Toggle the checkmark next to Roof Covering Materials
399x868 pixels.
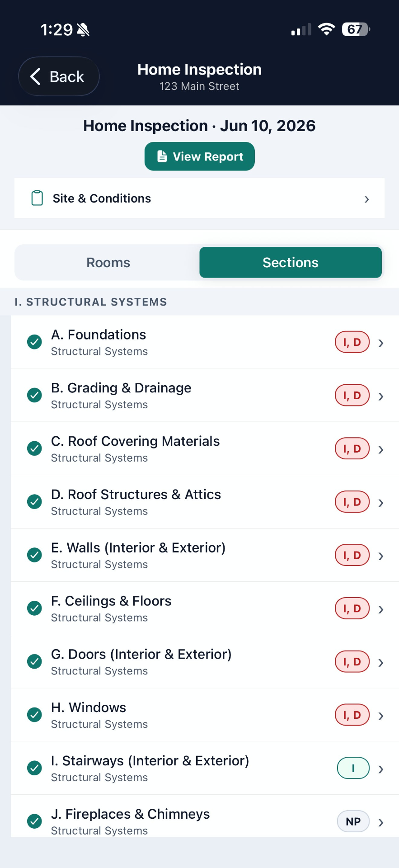tap(34, 448)
